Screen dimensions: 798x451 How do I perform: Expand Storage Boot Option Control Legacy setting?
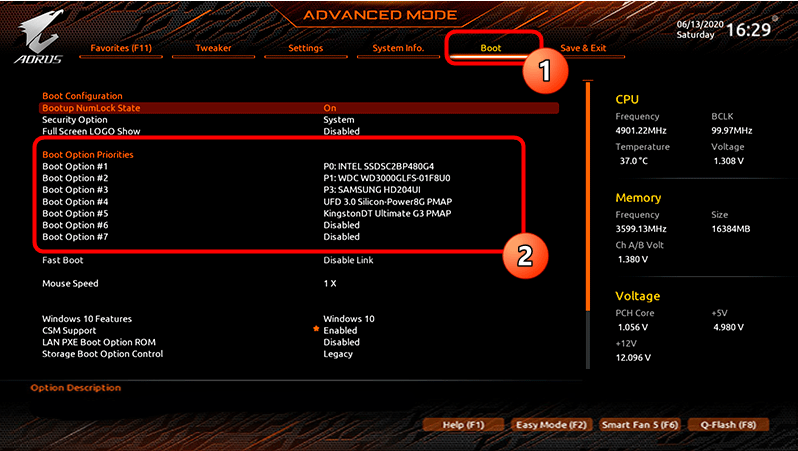pyautogui.click(x=338, y=354)
